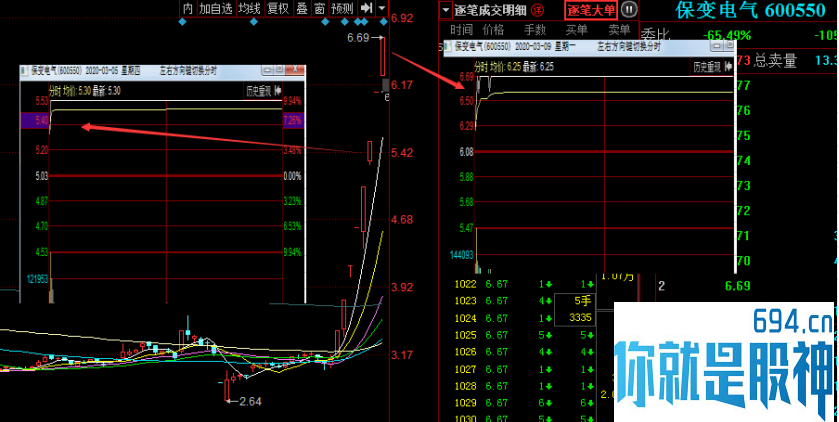Click the 4.68 price axis label

[x=402, y=220]
